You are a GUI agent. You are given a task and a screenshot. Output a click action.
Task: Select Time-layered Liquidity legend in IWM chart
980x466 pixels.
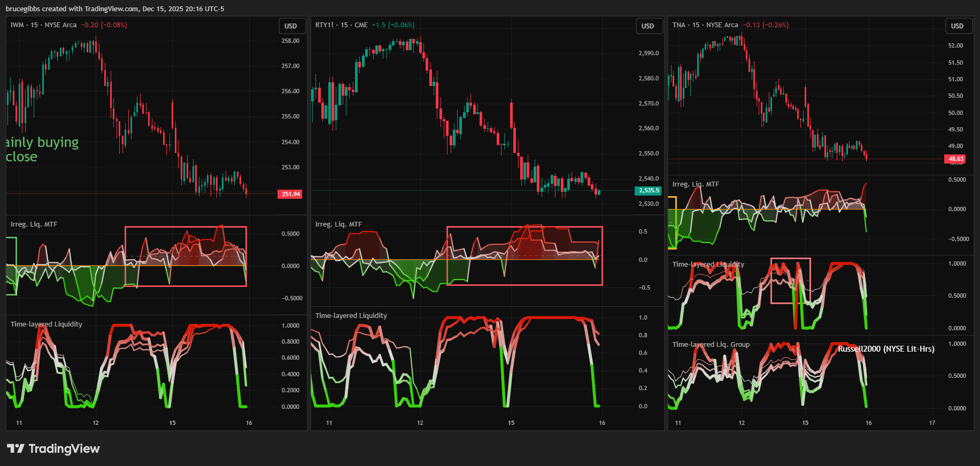[x=47, y=324]
